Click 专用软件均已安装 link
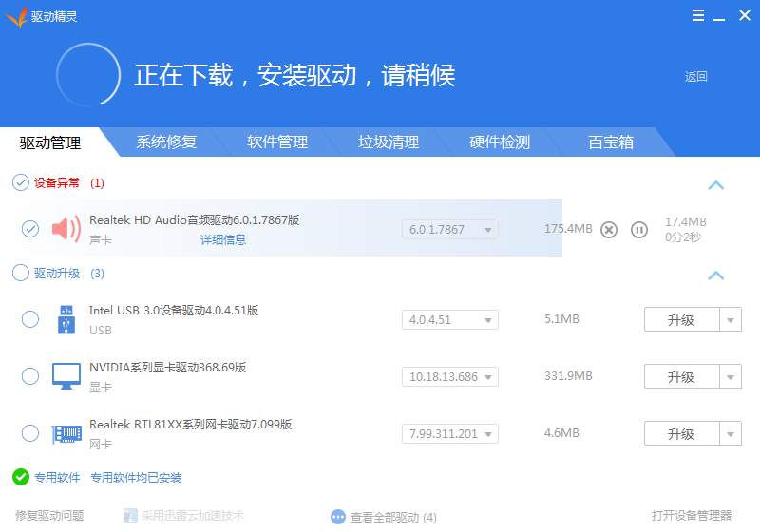 [x=136, y=477]
